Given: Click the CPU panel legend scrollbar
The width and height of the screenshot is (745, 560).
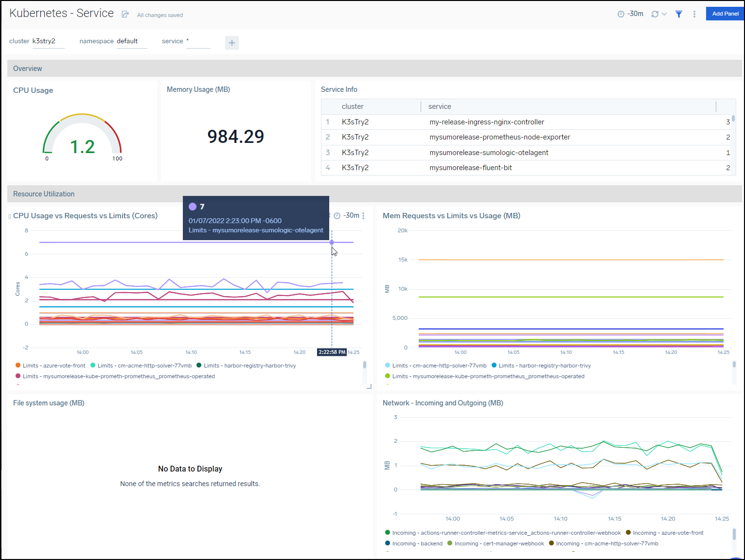Looking at the screenshot, I should [365, 365].
